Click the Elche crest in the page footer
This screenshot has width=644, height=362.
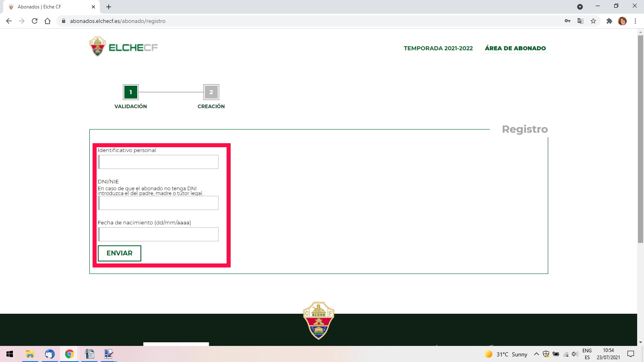[318, 320]
